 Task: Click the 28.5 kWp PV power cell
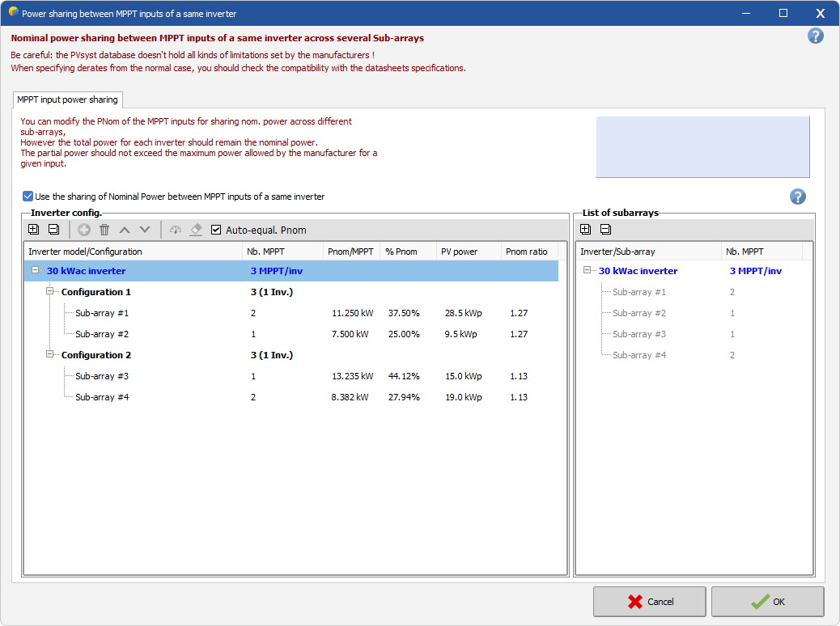tap(464, 313)
